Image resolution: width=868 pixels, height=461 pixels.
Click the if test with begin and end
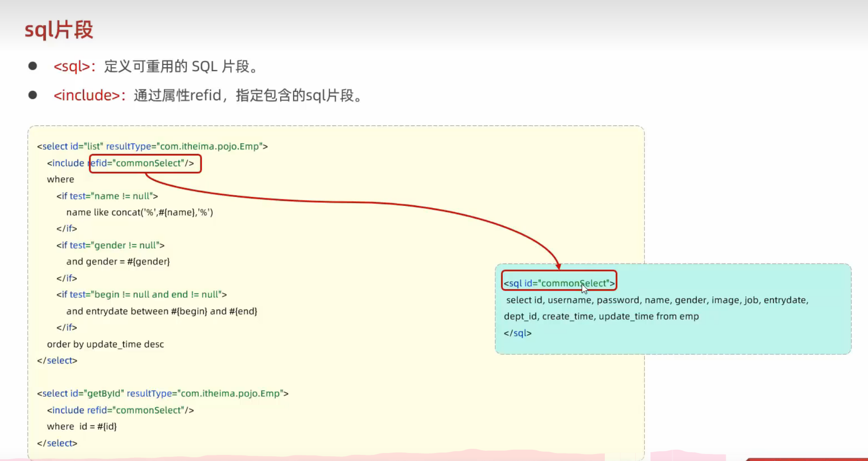coord(141,294)
